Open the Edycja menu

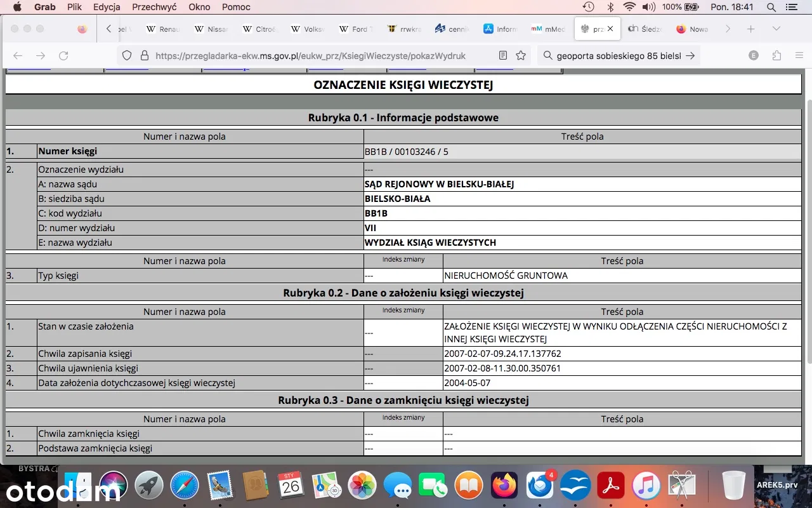[107, 7]
